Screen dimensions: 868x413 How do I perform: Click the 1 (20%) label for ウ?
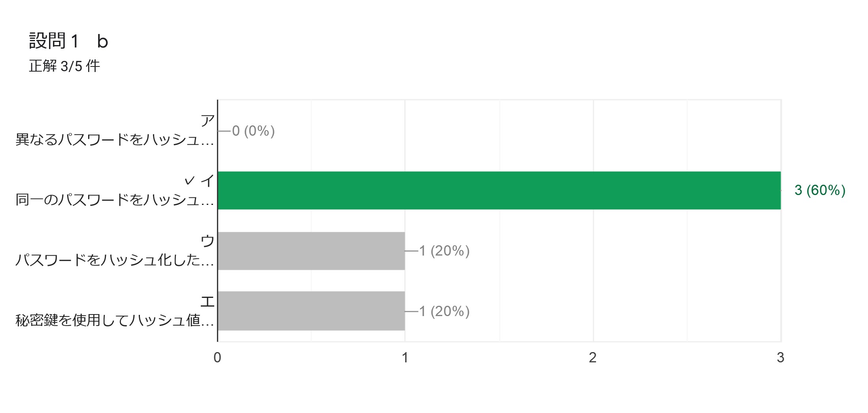pyautogui.click(x=444, y=251)
